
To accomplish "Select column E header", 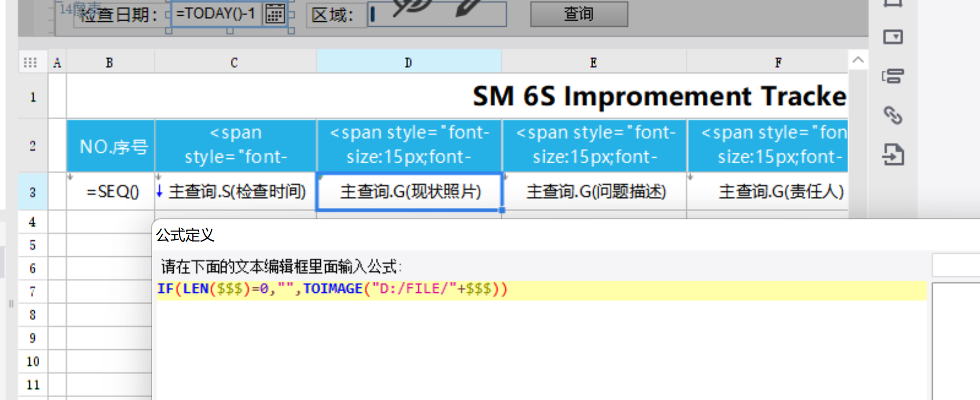I will [x=594, y=63].
